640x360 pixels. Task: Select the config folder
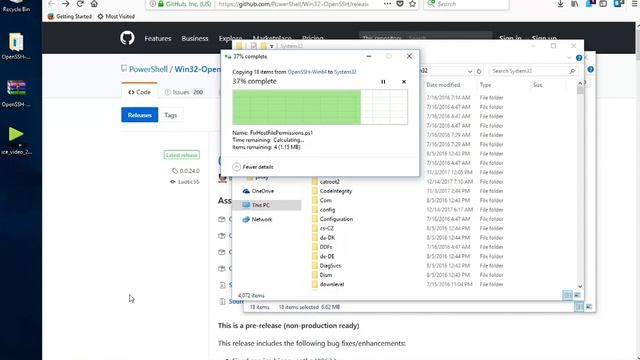pos(323,210)
